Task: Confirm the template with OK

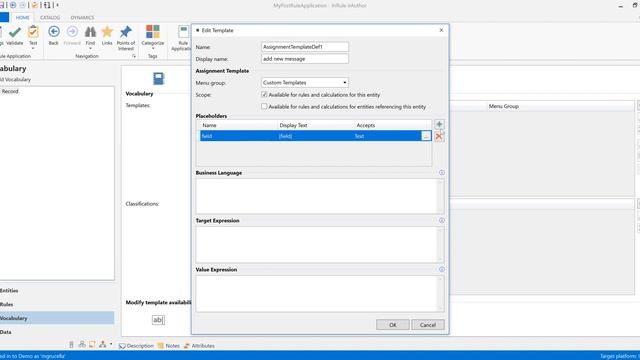Action: coord(393,325)
